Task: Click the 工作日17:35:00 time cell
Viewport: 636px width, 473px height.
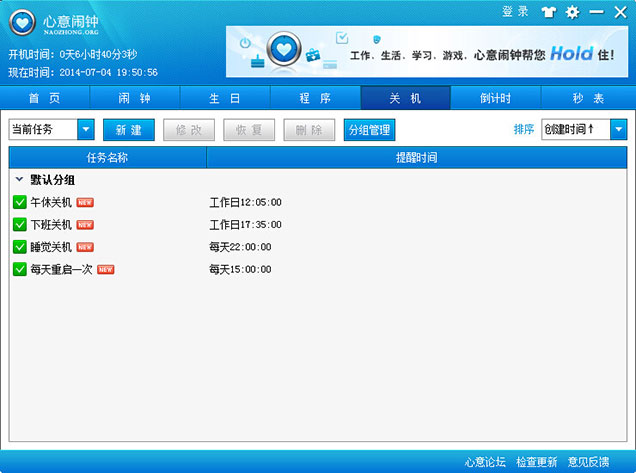Action: click(245, 224)
